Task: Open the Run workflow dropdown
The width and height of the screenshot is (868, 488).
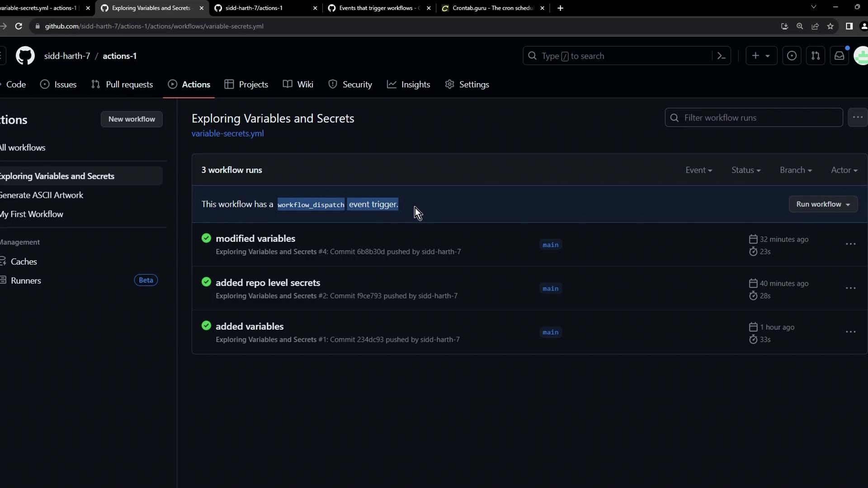Action: [823, 204]
